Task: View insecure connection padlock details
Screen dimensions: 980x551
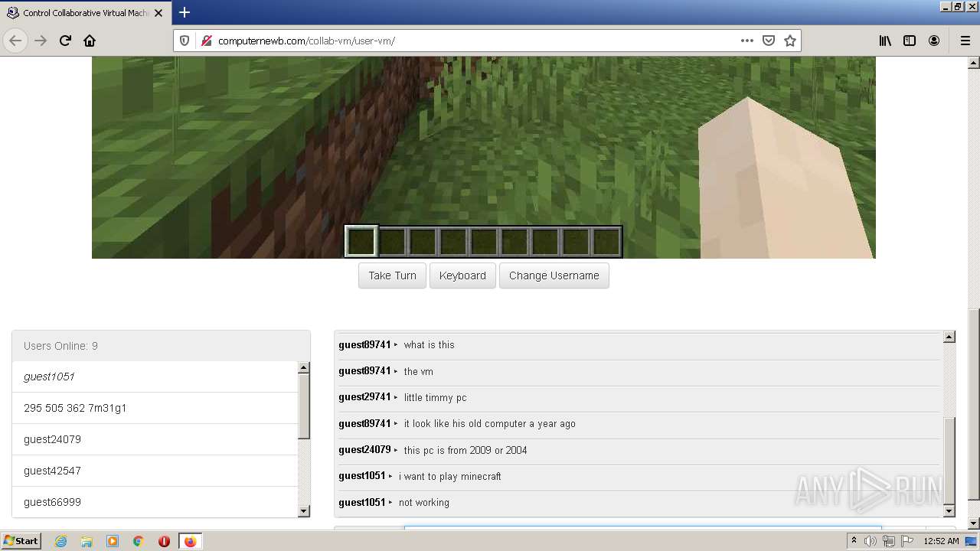Action: pyautogui.click(x=206, y=41)
